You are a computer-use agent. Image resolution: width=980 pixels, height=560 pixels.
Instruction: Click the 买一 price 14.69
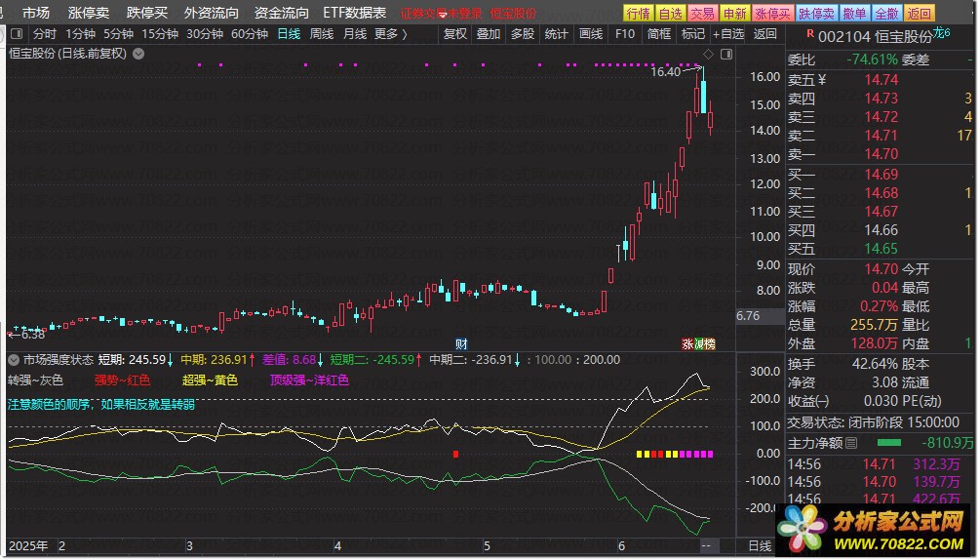point(882,175)
